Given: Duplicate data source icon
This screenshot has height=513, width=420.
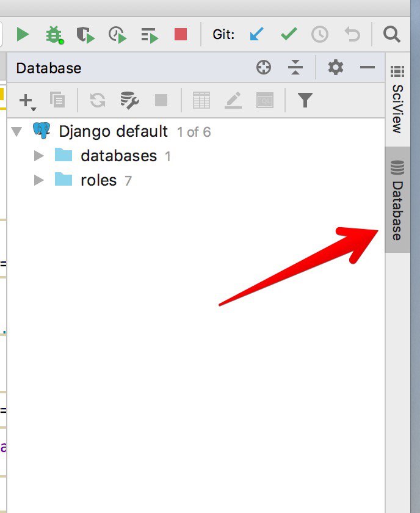Looking at the screenshot, I should point(57,100).
